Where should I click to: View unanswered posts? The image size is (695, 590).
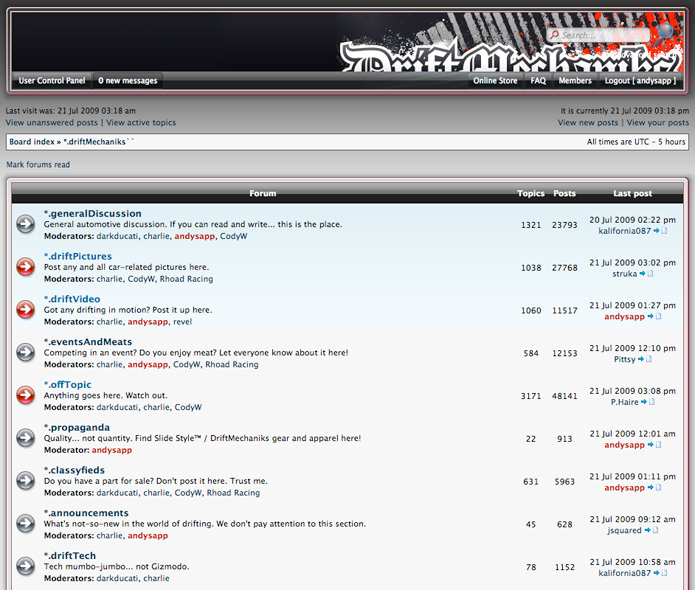51,123
